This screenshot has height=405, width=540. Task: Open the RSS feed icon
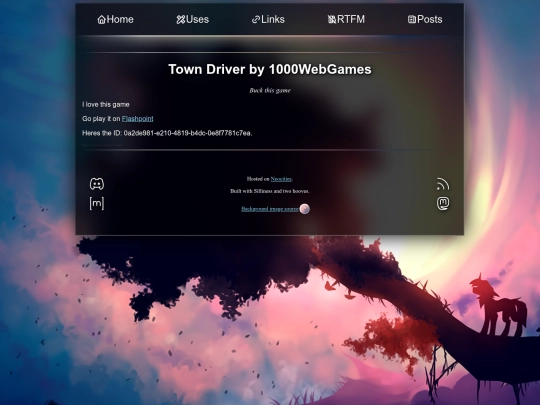point(443,184)
